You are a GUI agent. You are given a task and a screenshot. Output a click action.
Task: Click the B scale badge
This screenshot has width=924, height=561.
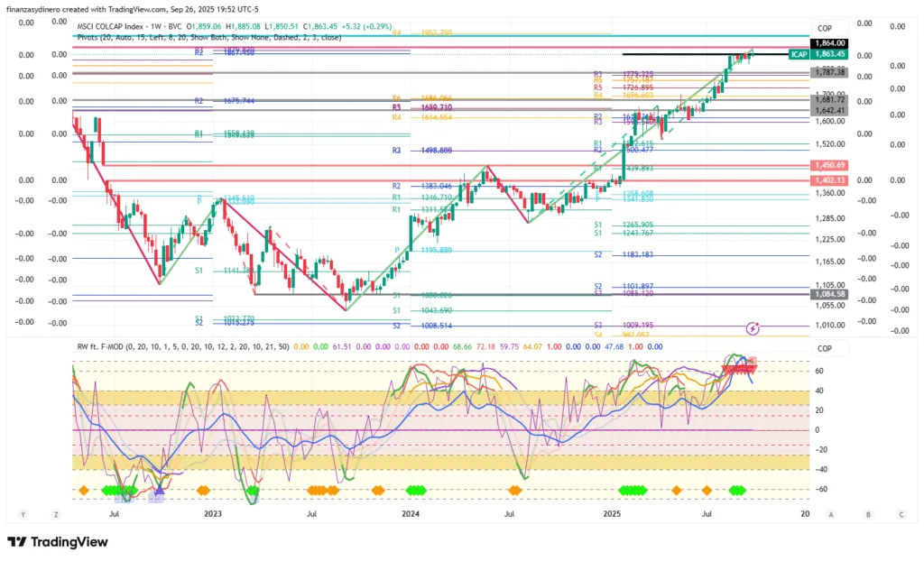[868, 514]
